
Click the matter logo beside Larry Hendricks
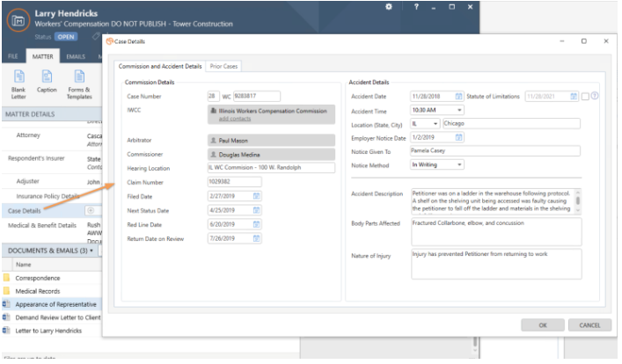click(18, 20)
